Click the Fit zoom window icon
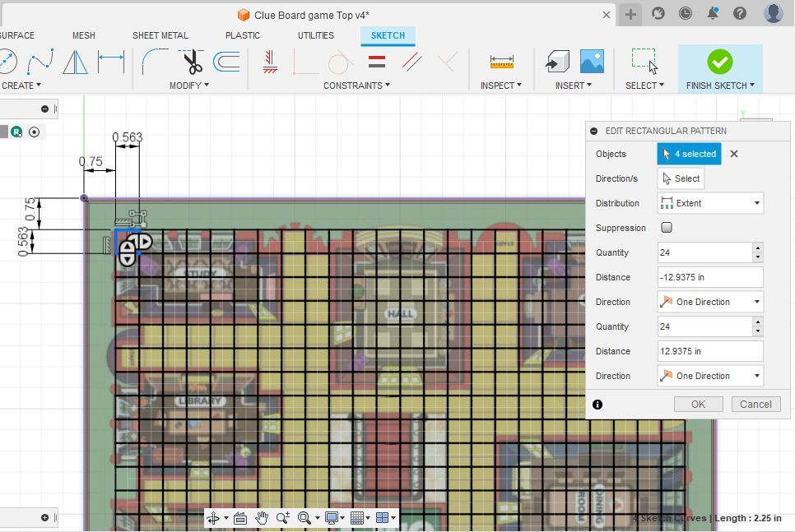The height and width of the screenshot is (532, 795). (305, 518)
